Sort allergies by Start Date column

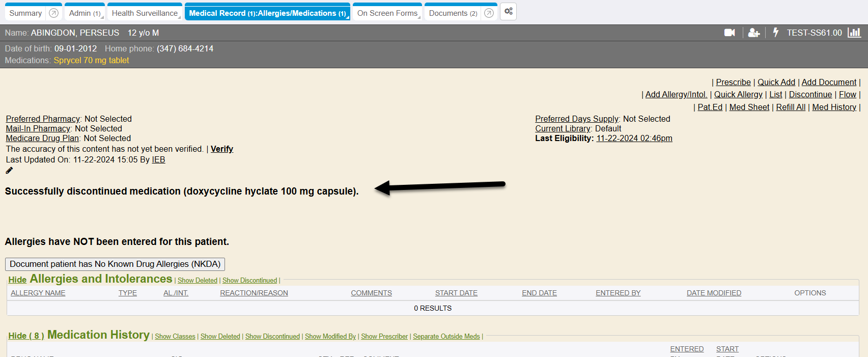pyautogui.click(x=456, y=293)
